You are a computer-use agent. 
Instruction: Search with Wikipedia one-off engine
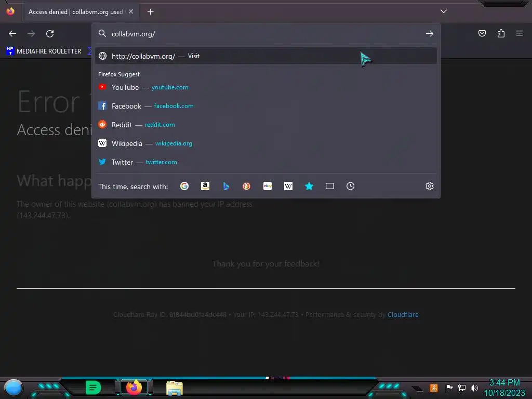pyautogui.click(x=288, y=186)
